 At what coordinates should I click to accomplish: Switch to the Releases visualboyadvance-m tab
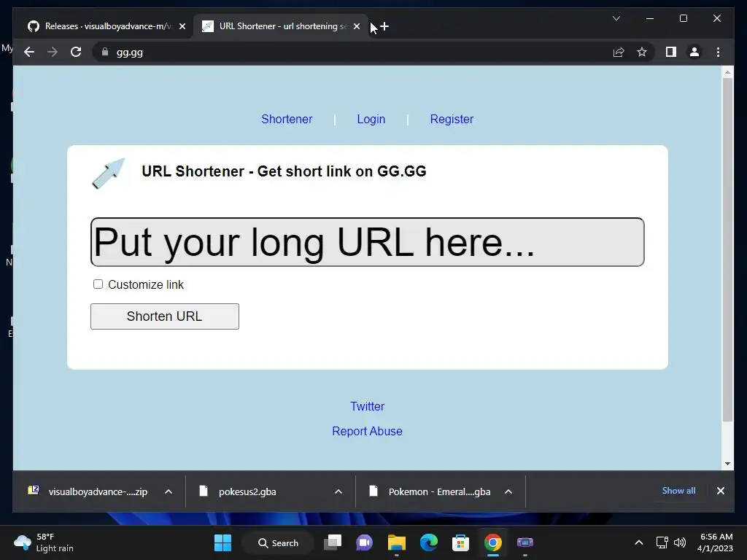pos(105,27)
